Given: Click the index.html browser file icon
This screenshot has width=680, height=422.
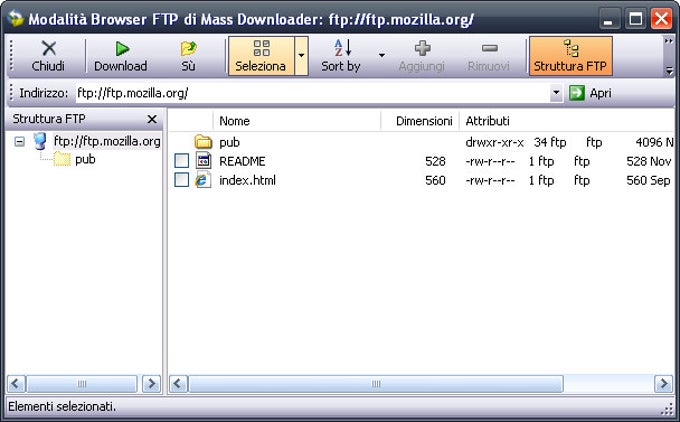Looking at the screenshot, I should 203,180.
